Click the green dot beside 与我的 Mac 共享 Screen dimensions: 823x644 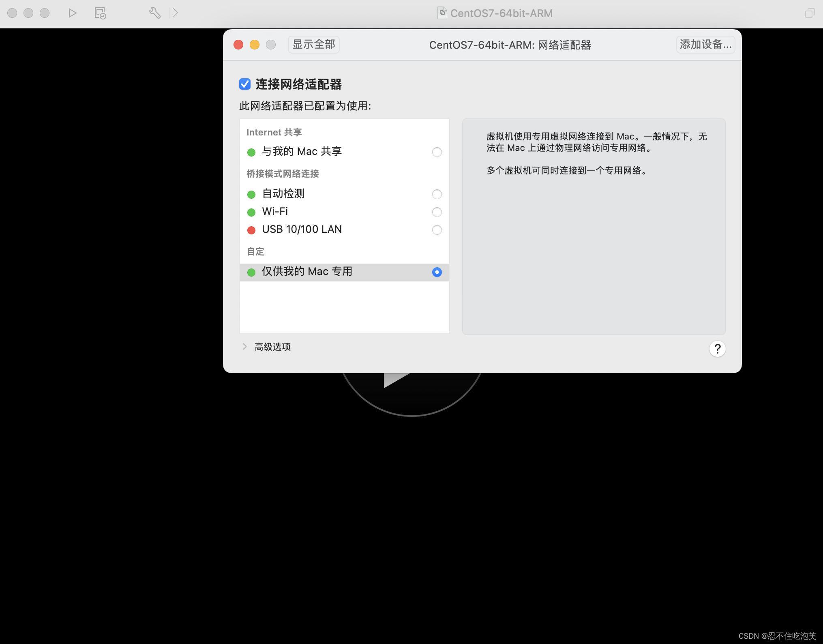(x=251, y=152)
